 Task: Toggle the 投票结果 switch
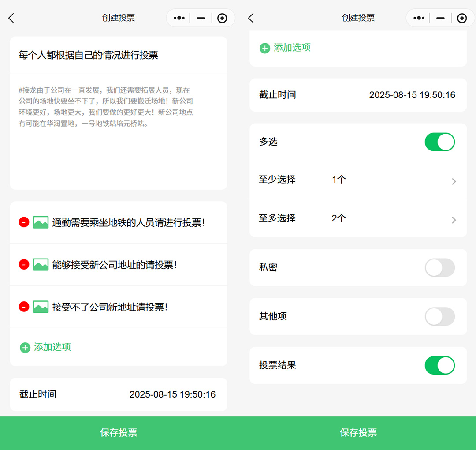439,365
